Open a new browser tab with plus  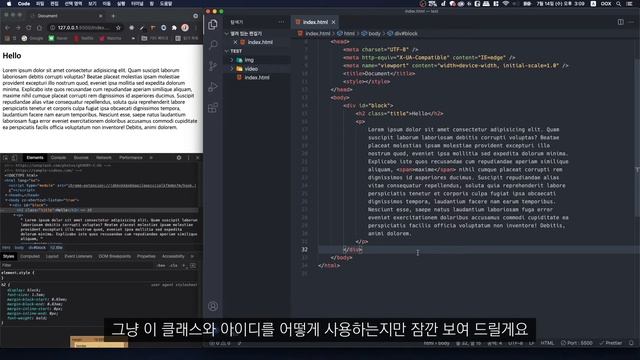tap(113, 16)
